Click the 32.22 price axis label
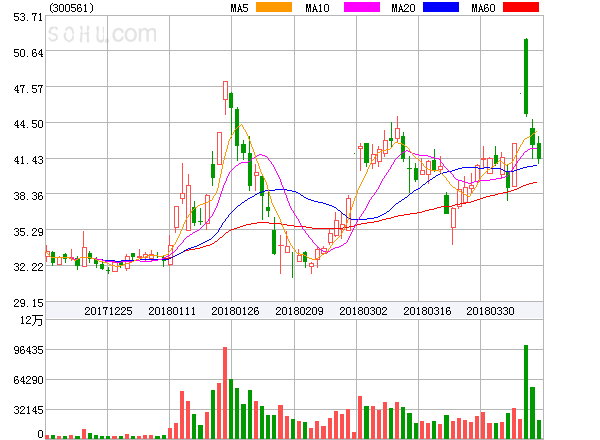 coord(28,267)
